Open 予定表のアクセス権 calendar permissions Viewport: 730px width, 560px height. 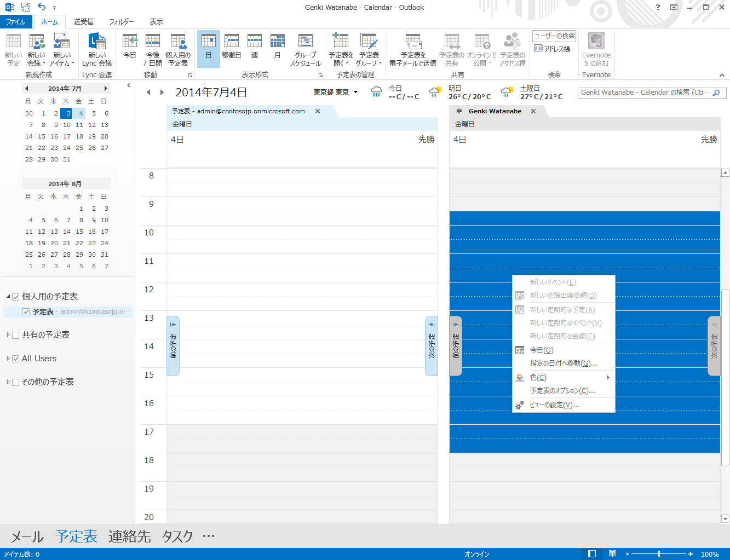tap(513, 50)
